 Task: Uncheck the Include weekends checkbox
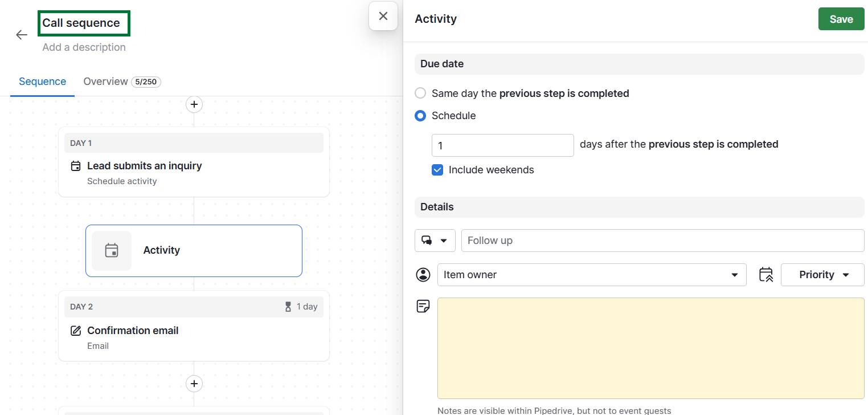(x=437, y=170)
